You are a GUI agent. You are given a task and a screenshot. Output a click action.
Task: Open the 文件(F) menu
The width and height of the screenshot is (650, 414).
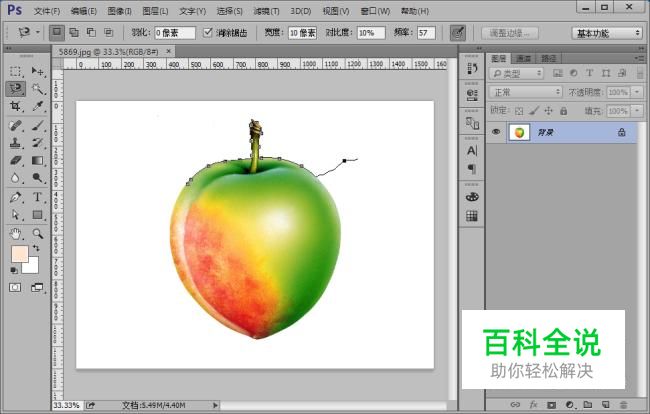[47, 11]
